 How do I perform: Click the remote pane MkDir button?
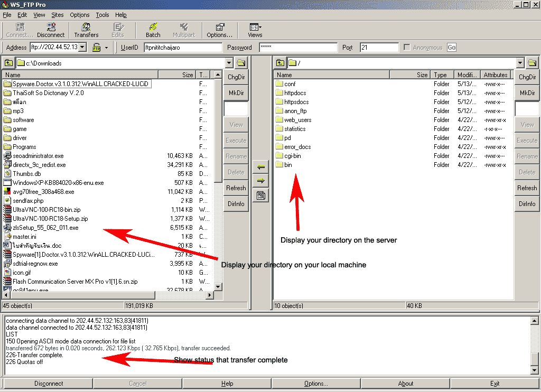(x=527, y=93)
